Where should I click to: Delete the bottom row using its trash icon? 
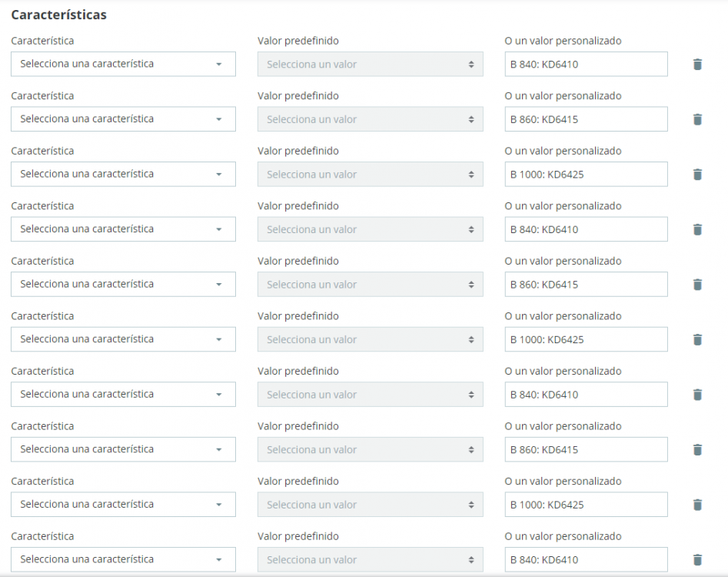pyautogui.click(x=697, y=559)
